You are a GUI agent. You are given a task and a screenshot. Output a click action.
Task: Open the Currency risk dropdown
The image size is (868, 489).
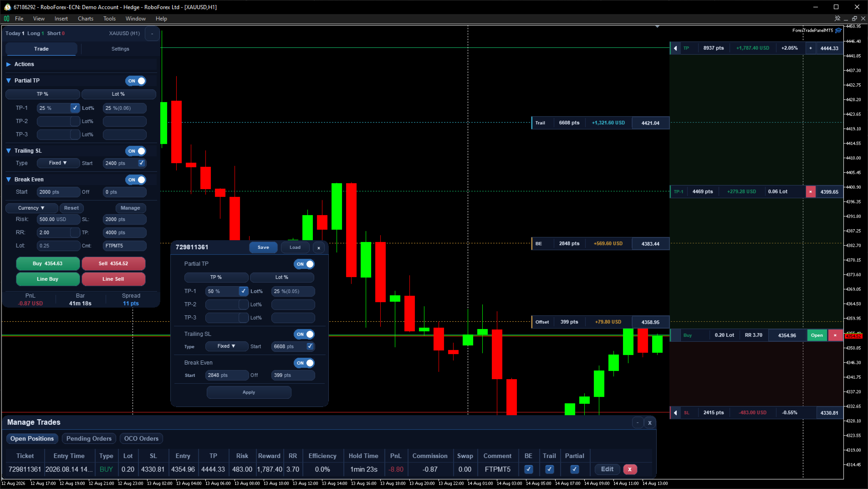pos(31,208)
